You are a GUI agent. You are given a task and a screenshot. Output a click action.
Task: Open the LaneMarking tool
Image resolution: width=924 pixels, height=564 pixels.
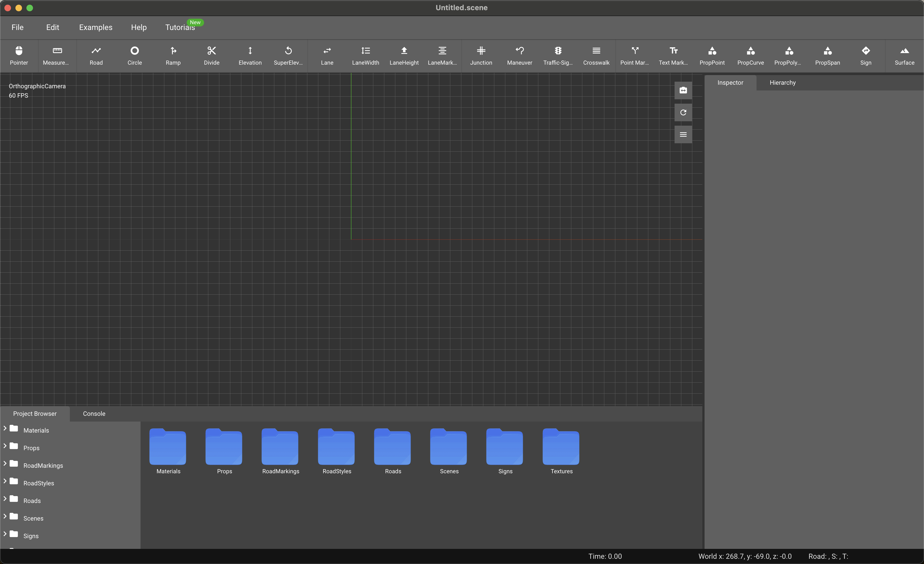(442, 56)
